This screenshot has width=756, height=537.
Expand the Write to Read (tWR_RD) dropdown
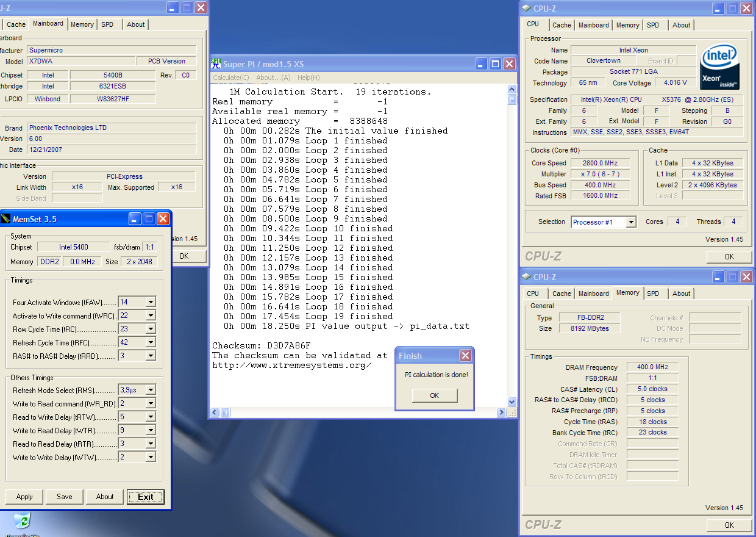[x=151, y=403]
